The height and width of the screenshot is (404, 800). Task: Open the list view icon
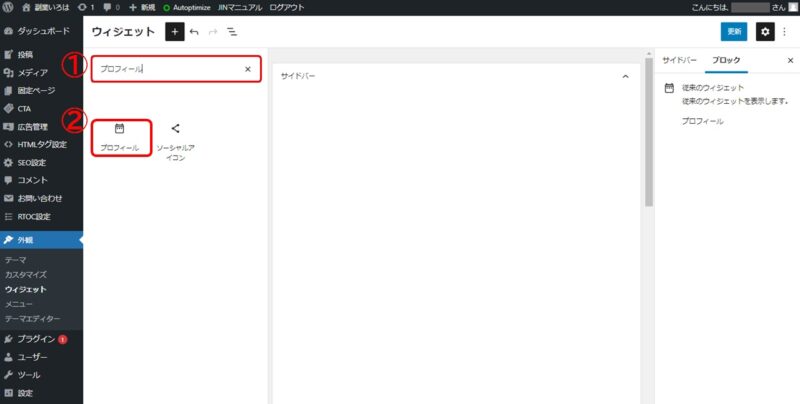pos(232,32)
